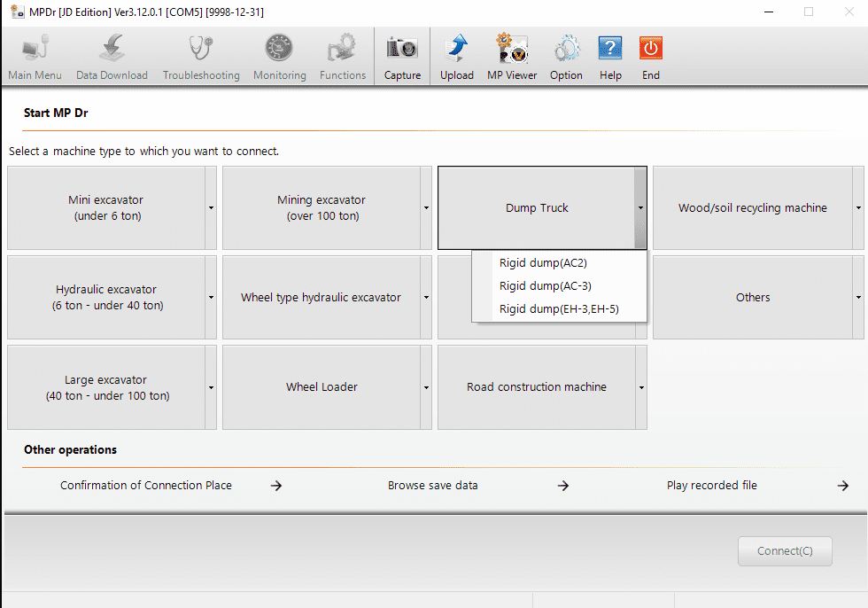Collapse the Dump Truck dropdown arrow
Screen dimensions: 868x608
click(640, 208)
